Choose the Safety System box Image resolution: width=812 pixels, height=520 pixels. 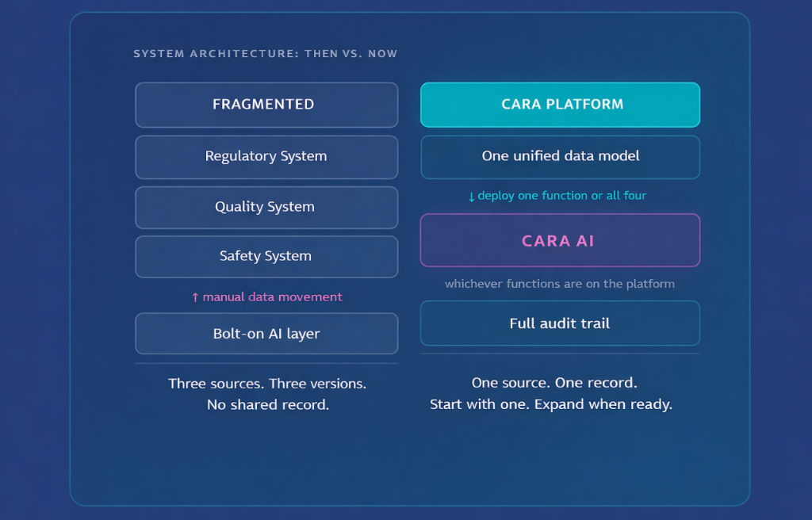[x=266, y=256]
